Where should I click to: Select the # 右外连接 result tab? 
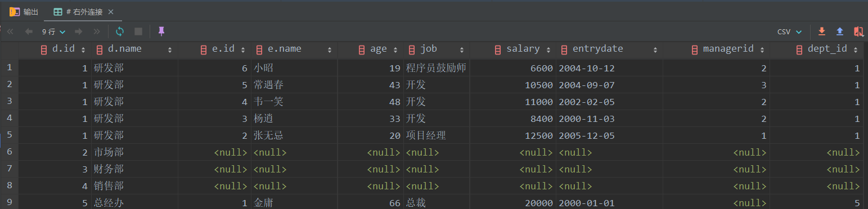click(78, 12)
